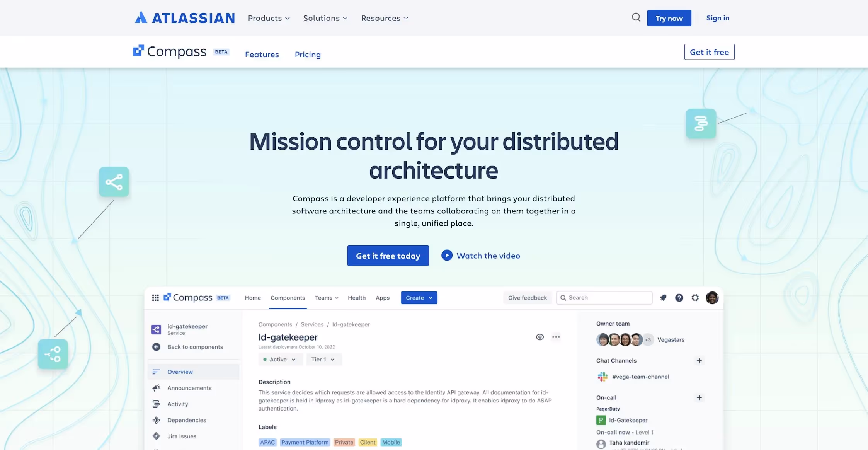868x450 pixels.
Task: Click the Watch the video link
Action: [488, 256]
